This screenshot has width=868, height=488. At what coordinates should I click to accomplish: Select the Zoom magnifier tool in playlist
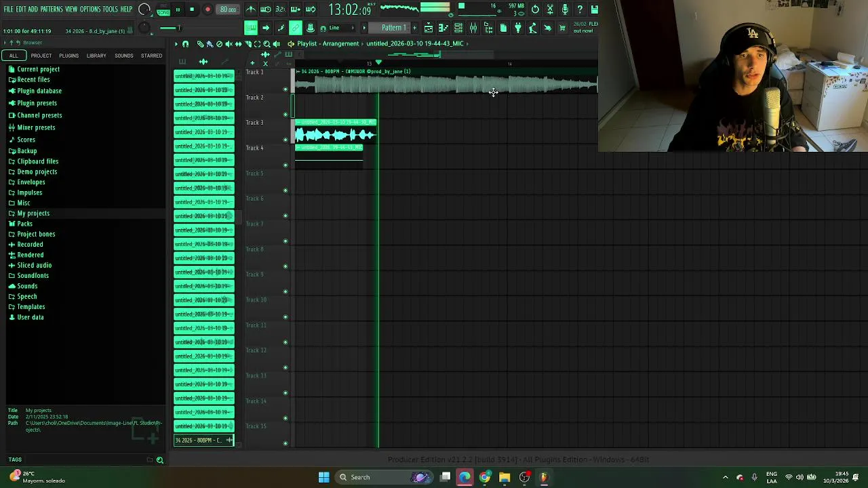[267, 43]
